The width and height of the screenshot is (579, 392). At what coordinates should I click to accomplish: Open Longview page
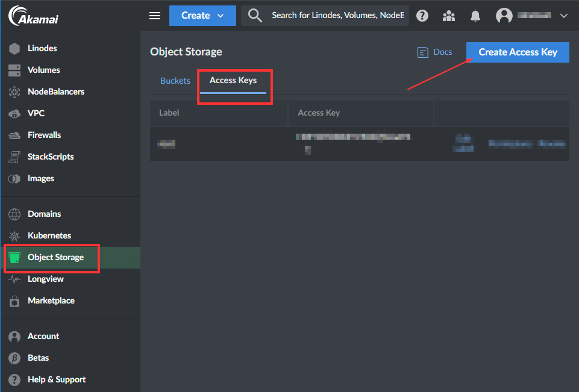(45, 279)
